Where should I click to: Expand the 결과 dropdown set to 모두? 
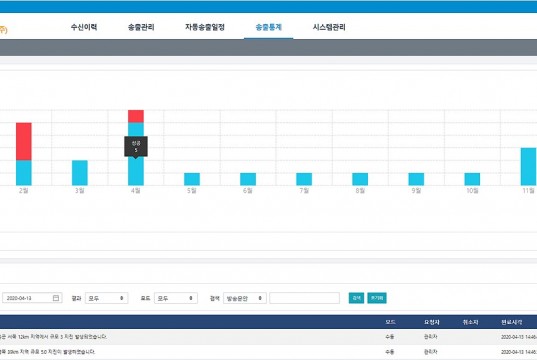pyautogui.click(x=107, y=298)
